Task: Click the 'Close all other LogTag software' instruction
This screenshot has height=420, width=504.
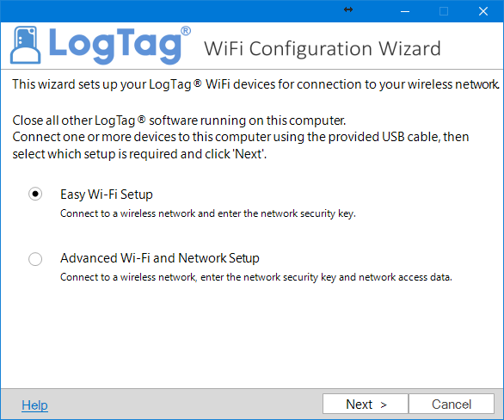Action: pos(179,120)
